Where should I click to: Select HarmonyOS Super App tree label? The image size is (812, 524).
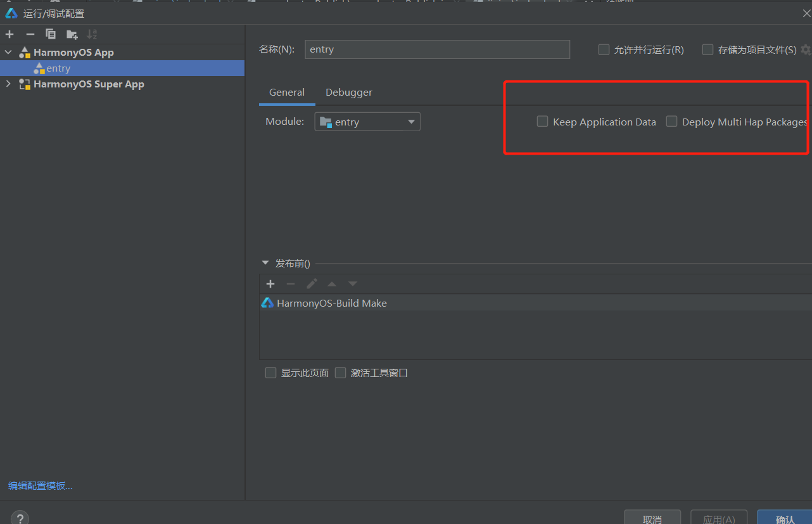89,84
